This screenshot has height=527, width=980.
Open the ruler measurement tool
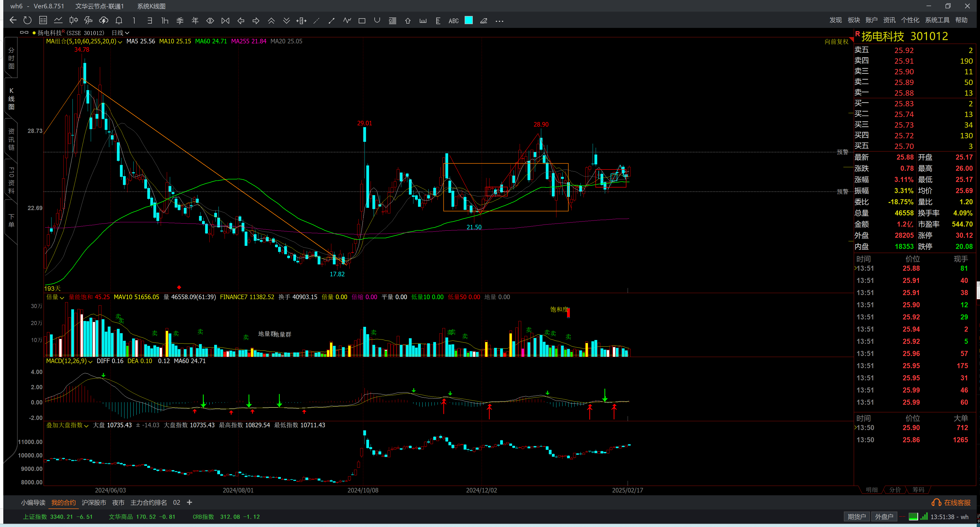pos(423,21)
